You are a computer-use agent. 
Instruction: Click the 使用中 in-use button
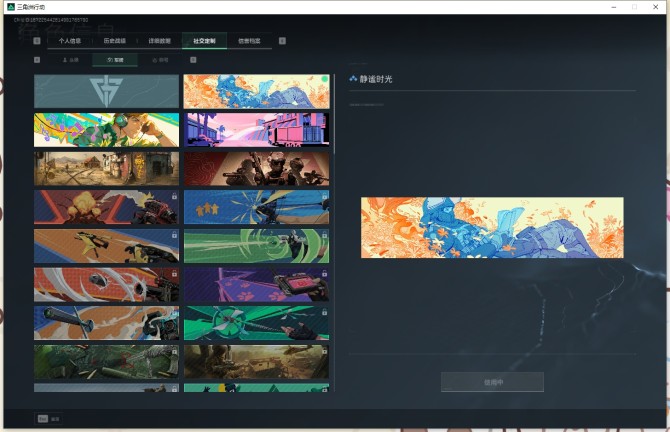point(492,382)
